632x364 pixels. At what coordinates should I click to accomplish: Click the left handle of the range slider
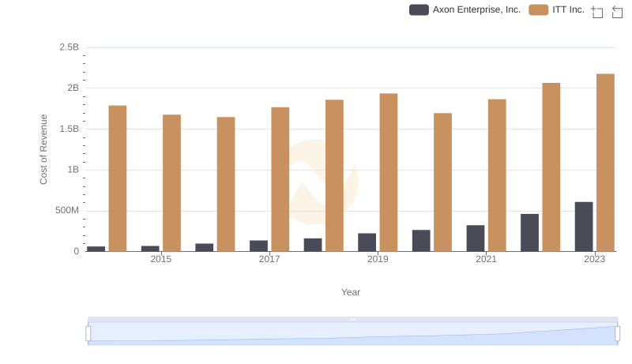(x=88, y=334)
